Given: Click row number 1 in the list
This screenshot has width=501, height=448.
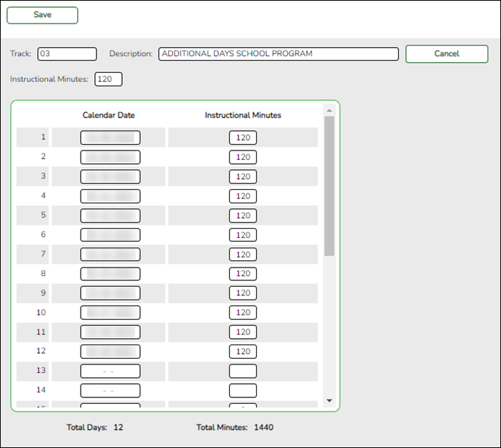Looking at the screenshot, I should point(43,137).
